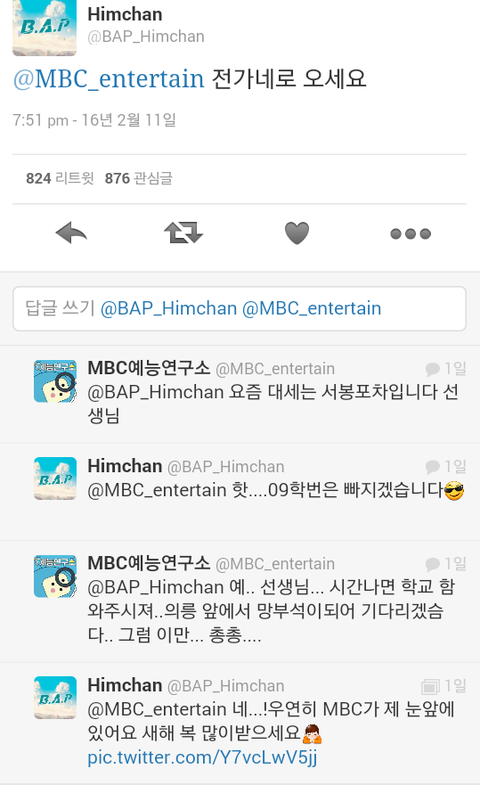Tap the reply compose field
The height and width of the screenshot is (785, 480).
(239, 308)
